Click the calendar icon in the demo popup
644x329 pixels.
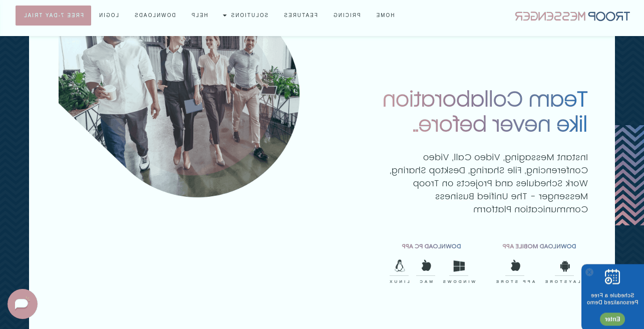pyautogui.click(x=612, y=277)
